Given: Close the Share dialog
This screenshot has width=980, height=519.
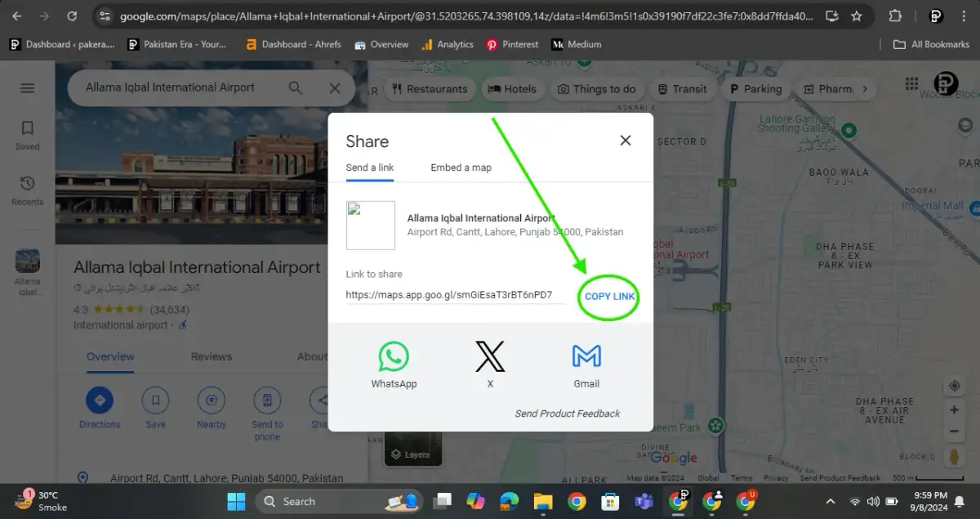Looking at the screenshot, I should 626,141.
